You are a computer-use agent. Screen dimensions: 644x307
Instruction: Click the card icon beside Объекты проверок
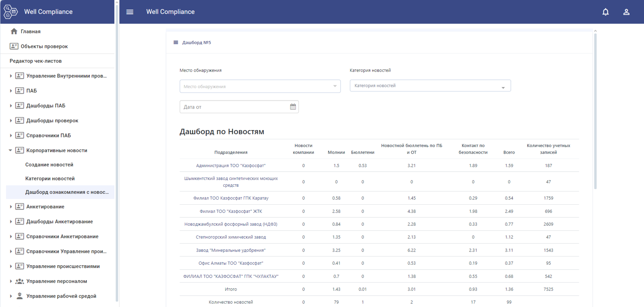click(x=14, y=46)
